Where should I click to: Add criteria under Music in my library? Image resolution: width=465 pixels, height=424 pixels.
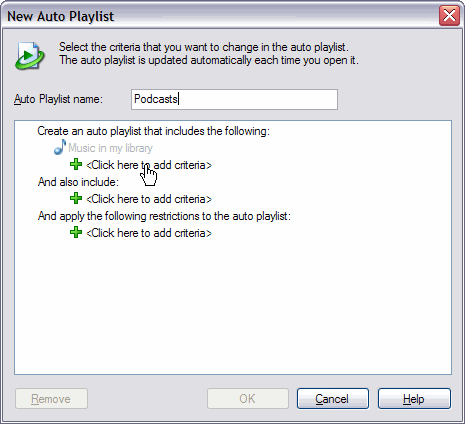click(x=149, y=165)
